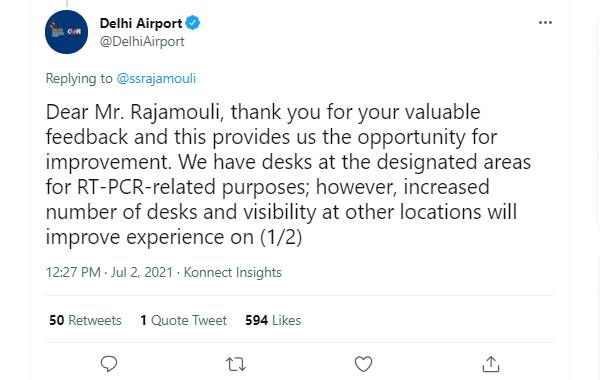Viewport: 600px width, 380px height.
Task: Click the 50 retweet count number
Action: (x=57, y=320)
